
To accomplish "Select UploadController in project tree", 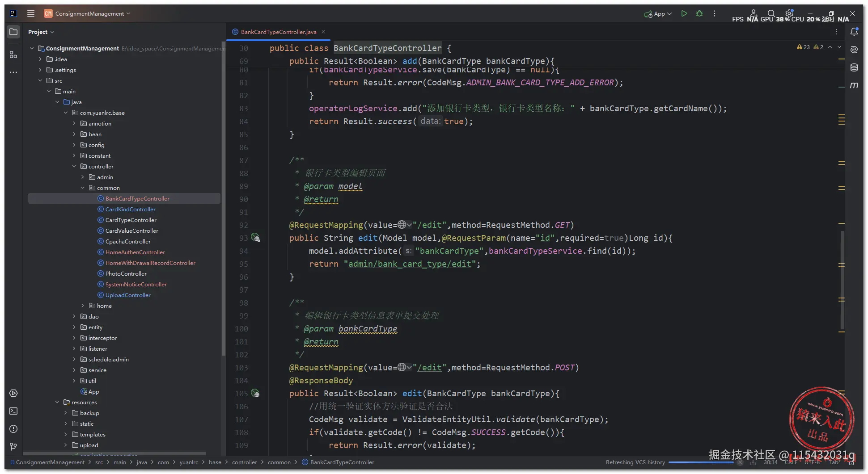I will pyautogui.click(x=128, y=295).
